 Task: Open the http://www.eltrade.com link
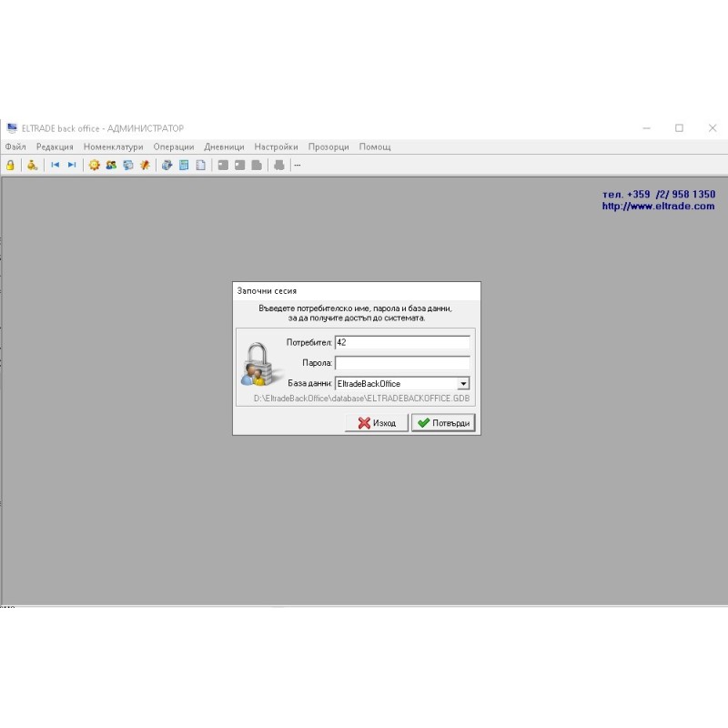coord(658,207)
